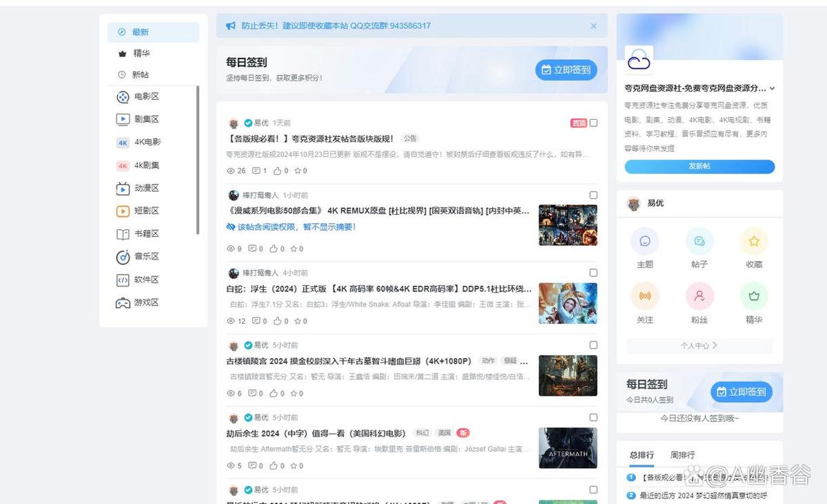Tick checkbox for 漫威系列电影50部合集 post
This screenshot has height=504, width=827.
[593, 196]
